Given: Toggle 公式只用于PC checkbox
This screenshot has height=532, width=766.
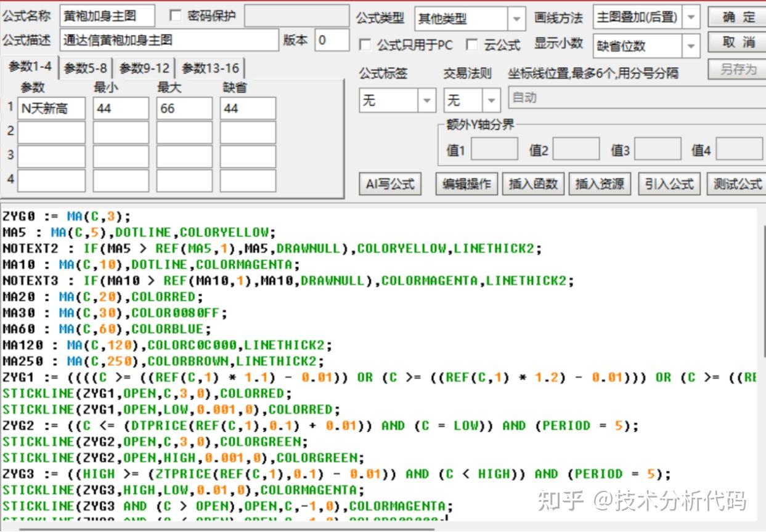Looking at the screenshot, I should point(365,44).
